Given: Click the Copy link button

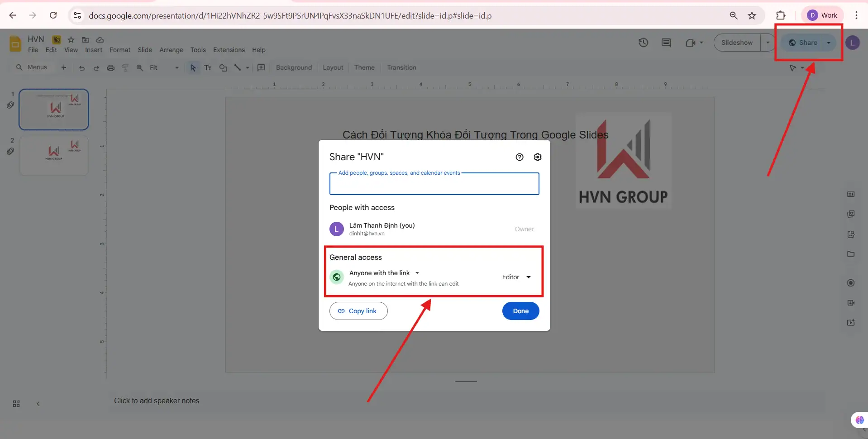Looking at the screenshot, I should coord(358,311).
